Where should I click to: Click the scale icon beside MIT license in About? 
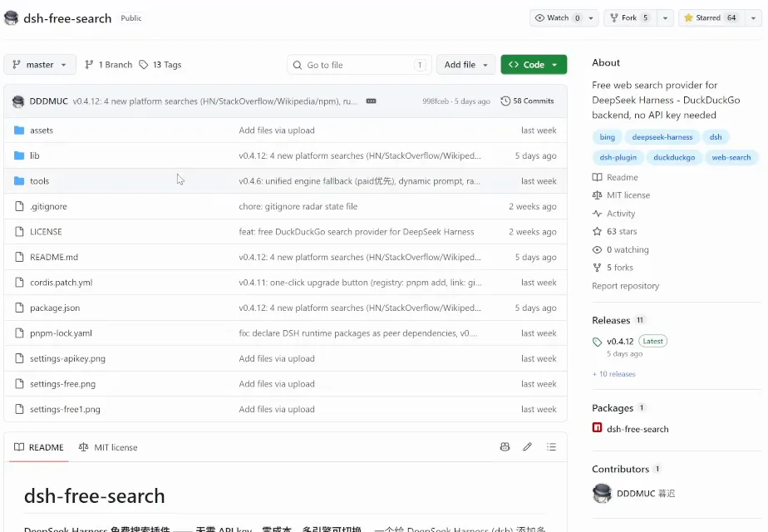(597, 195)
